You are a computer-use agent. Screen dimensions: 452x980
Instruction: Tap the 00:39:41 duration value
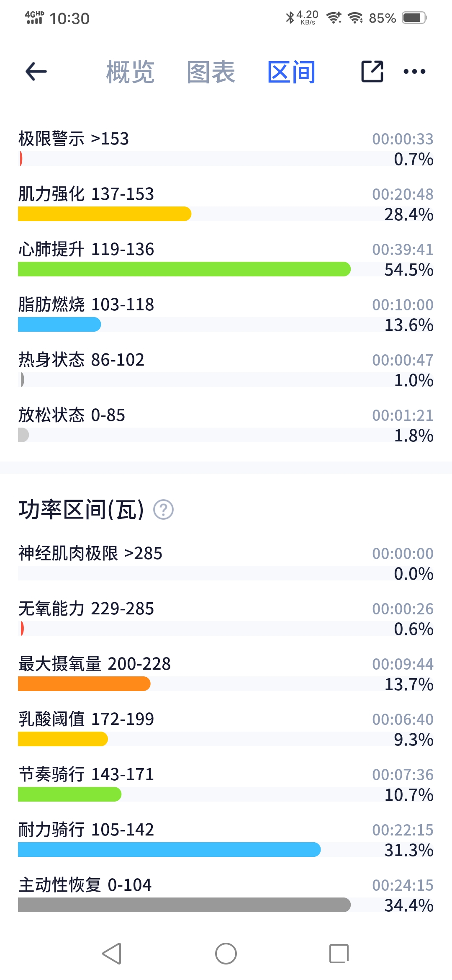pyautogui.click(x=403, y=250)
